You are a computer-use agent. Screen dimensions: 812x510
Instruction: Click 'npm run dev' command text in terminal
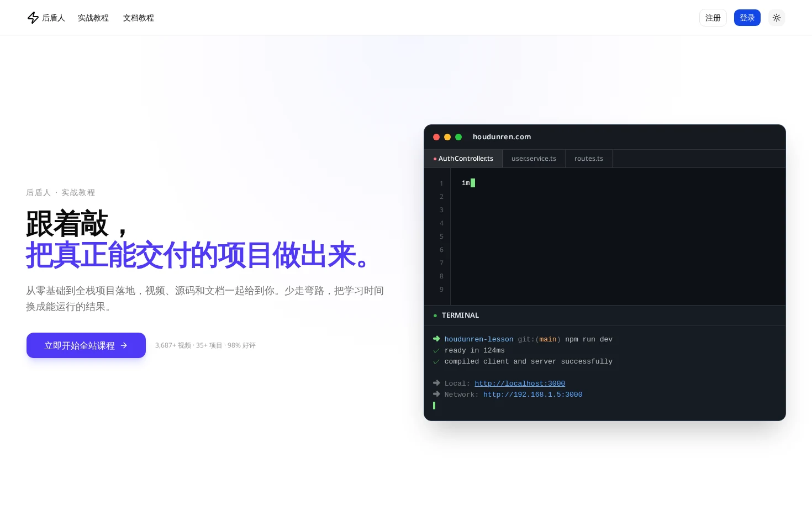click(589, 339)
